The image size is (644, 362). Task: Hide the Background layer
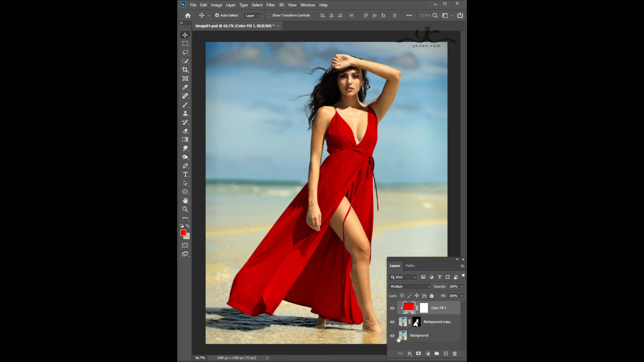coord(392,336)
